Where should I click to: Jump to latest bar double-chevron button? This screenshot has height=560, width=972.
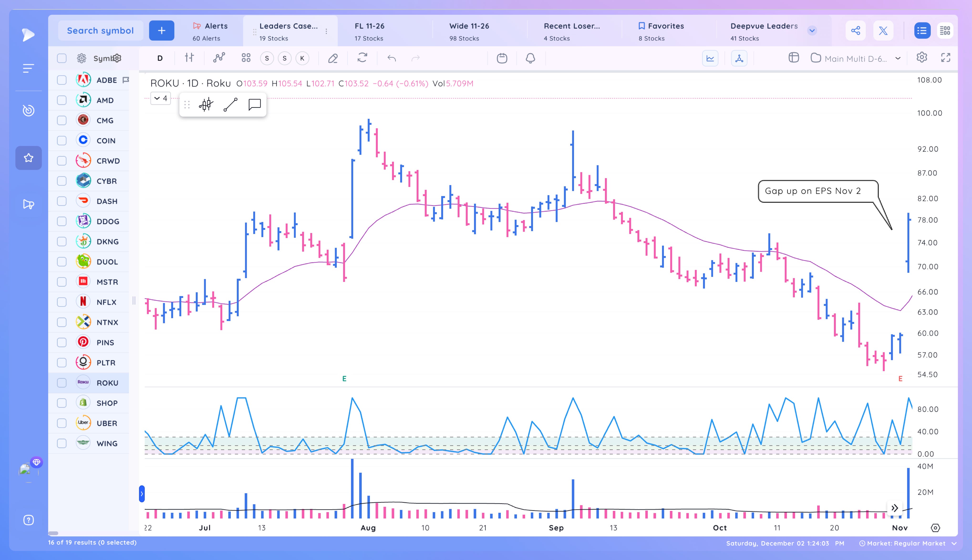click(895, 508)
